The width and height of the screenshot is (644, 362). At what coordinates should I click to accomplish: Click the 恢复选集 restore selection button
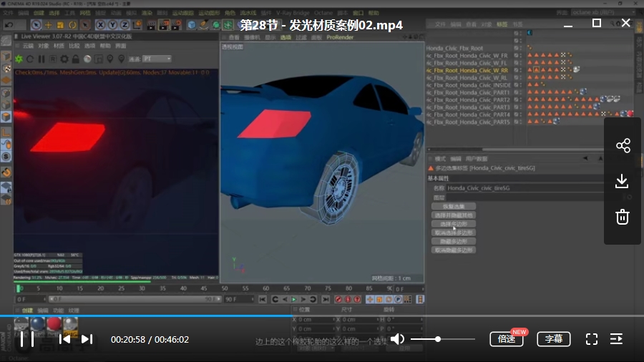(x=454, y=207)
